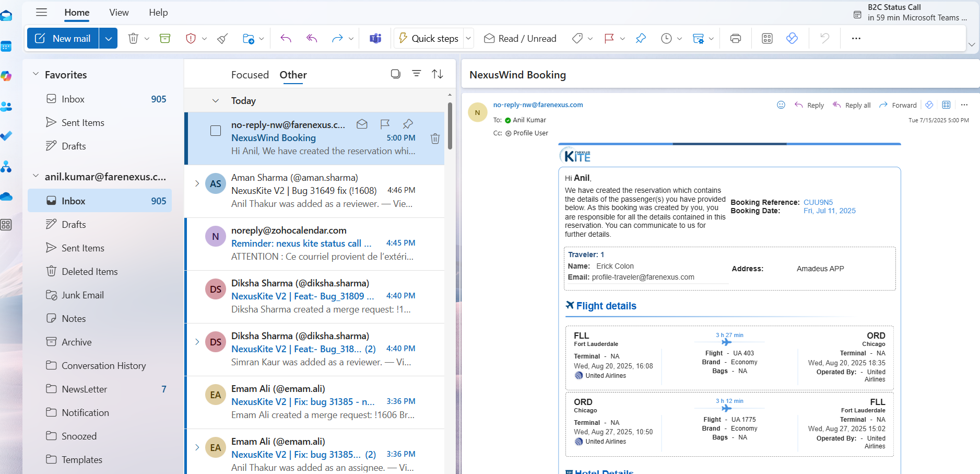Toggle flag on NexusWind Booking message
This screenshot has width=980, height=474.
[x=385, y=124]
